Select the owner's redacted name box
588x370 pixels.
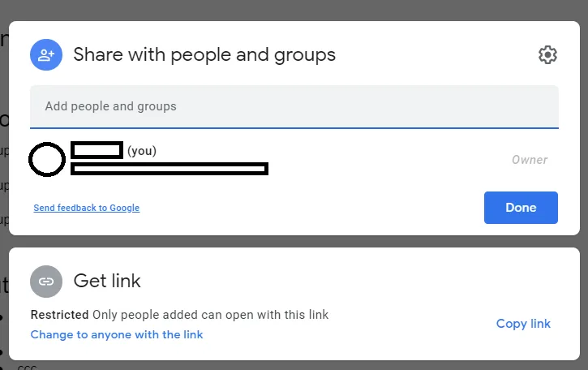[x=97, y=150]
